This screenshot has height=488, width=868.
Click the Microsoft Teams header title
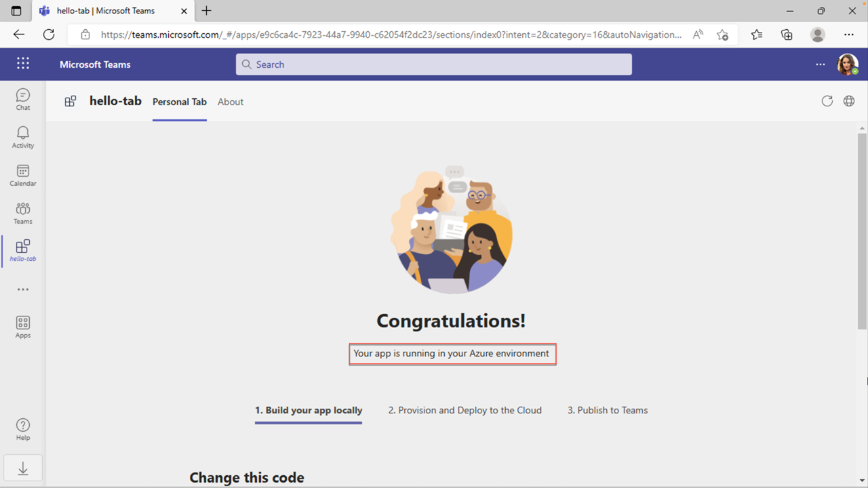tap(95, 64)
